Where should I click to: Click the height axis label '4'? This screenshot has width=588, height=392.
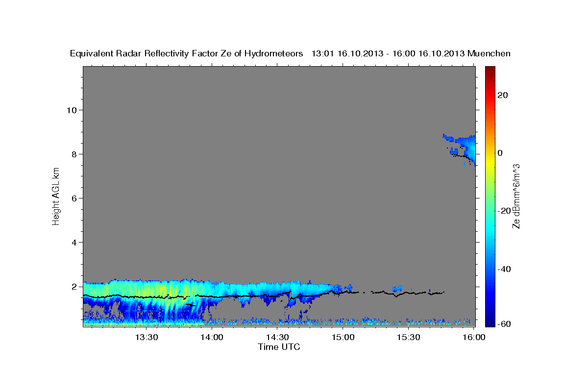73,242
